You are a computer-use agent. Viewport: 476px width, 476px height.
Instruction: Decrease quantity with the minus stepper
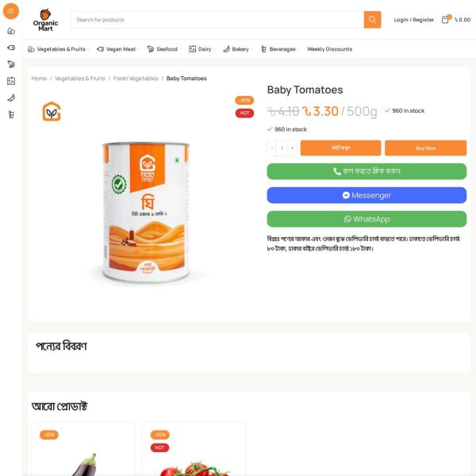pos(271,148)
